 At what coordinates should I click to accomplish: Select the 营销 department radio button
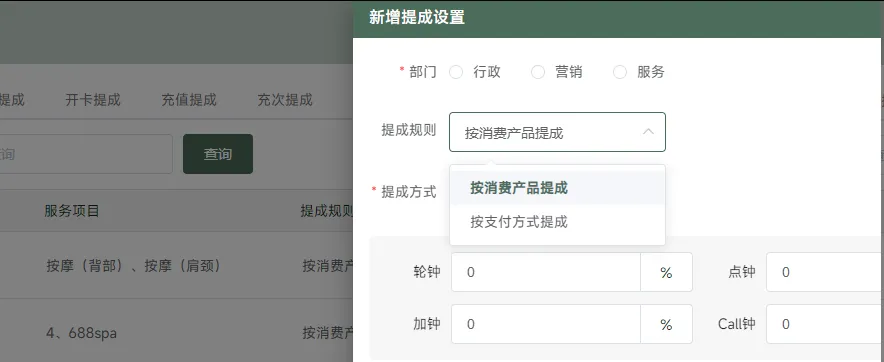point(538,72)
